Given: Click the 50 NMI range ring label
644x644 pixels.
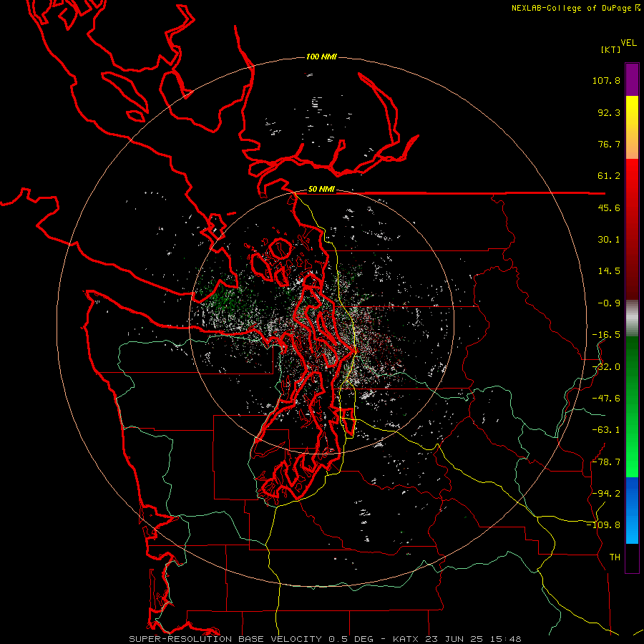Looking at the screenshot, I should [321, 190].
